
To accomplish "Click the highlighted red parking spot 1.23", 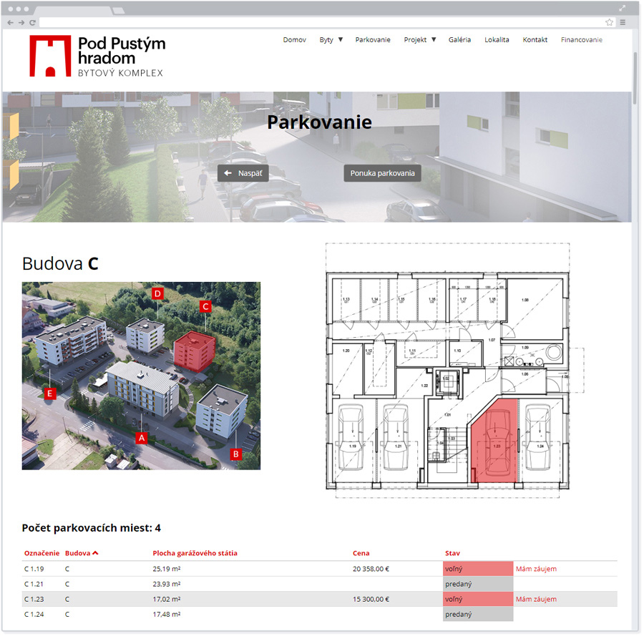I will click(494, 440).
